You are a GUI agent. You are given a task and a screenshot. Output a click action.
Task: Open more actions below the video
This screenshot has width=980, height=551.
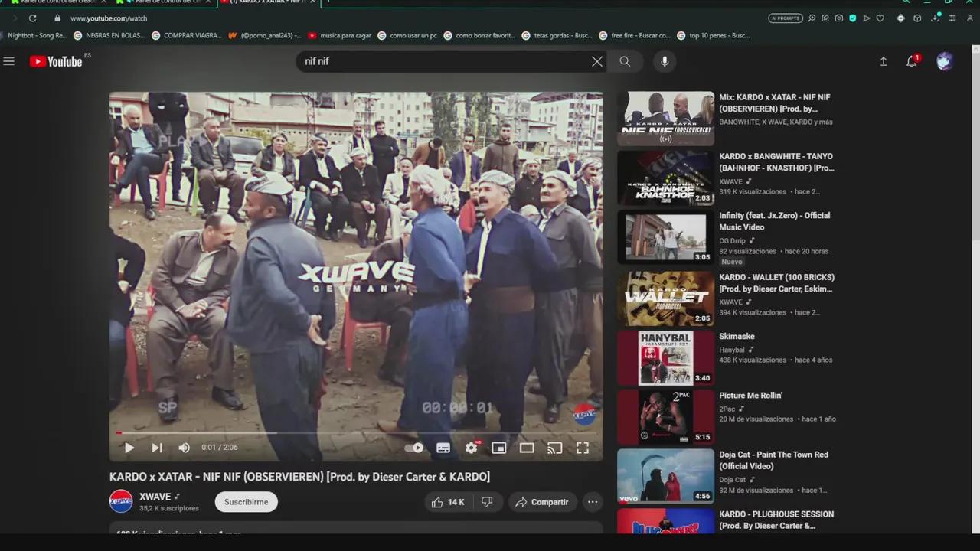tap(593, 502)
